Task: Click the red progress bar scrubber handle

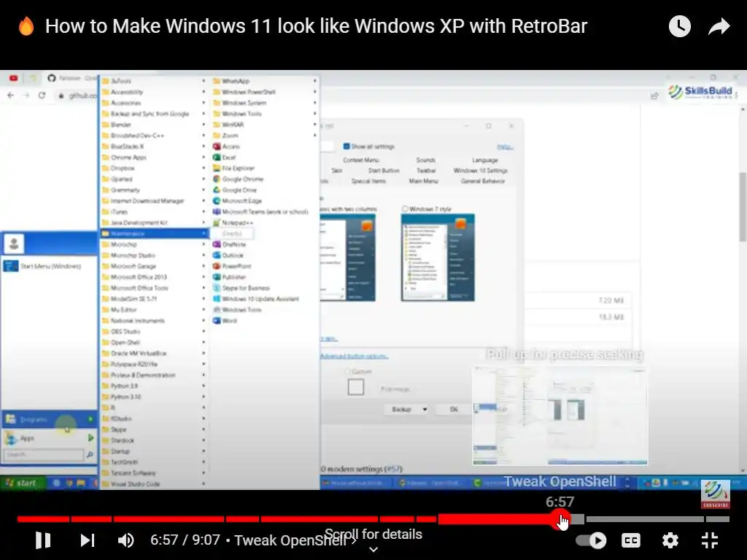Action: click(x=560, y=519)
